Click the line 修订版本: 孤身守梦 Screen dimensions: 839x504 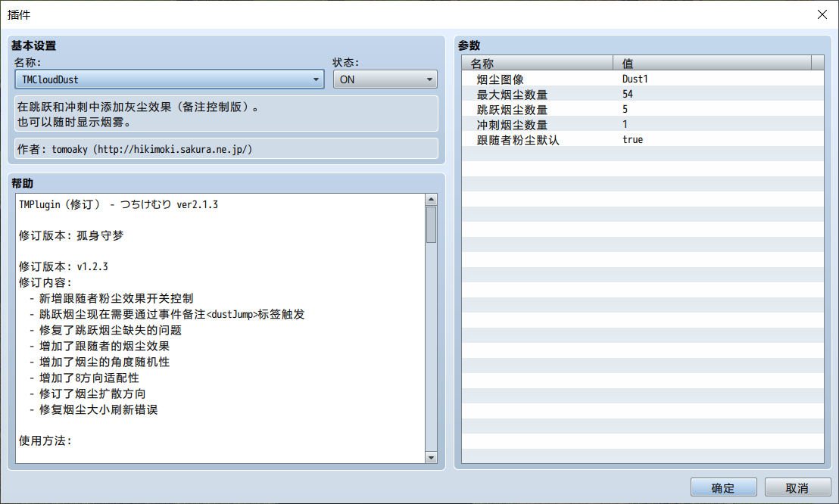(71, 235)
